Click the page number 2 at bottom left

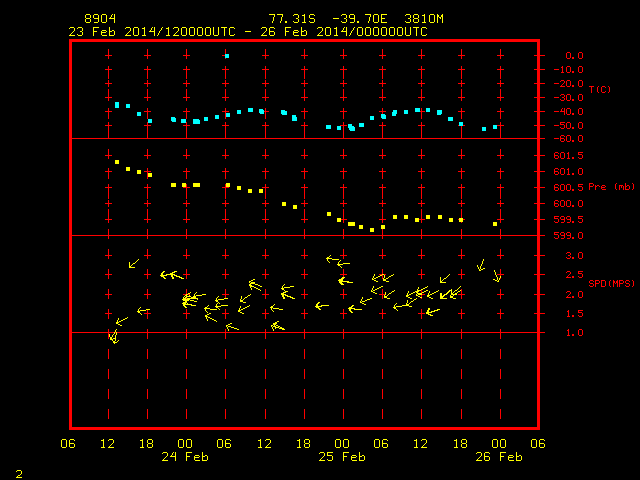pos(19,474)
